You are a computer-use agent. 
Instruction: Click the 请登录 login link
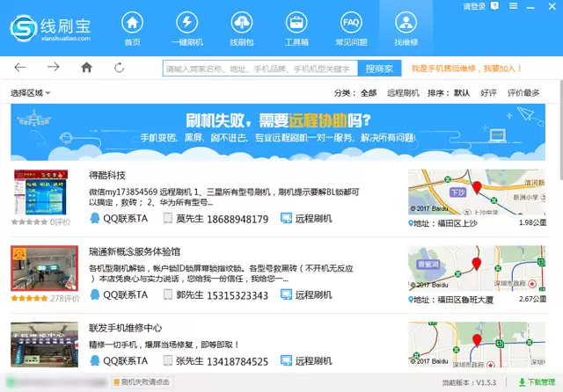coord(474,7)
